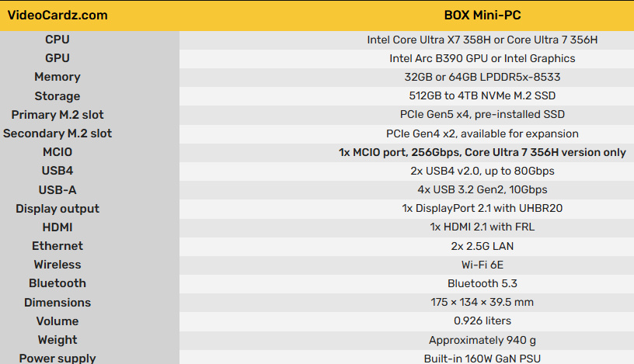The height and width of the screenshot is (364, 634).
Task: Select the Memory row label
Action: tap(57, 77)
